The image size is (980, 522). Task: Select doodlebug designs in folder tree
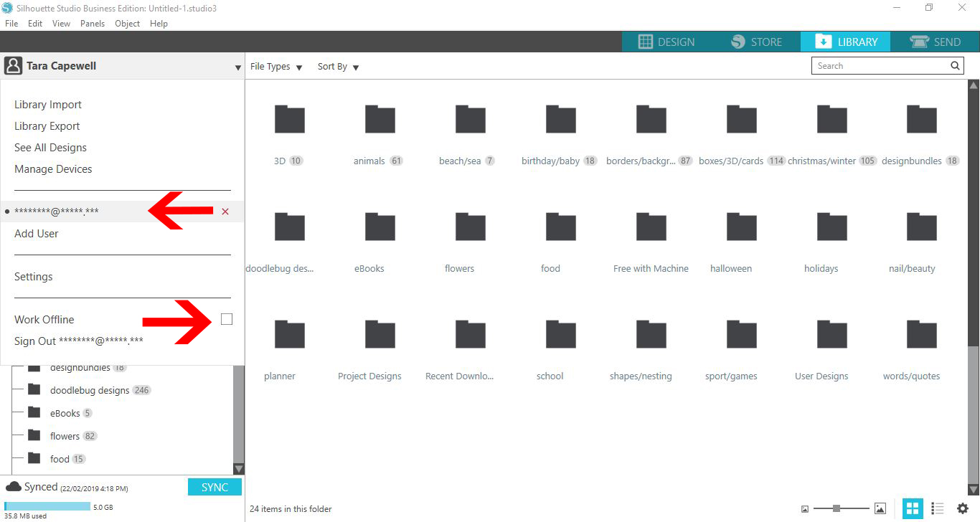[x=90, y=390]
